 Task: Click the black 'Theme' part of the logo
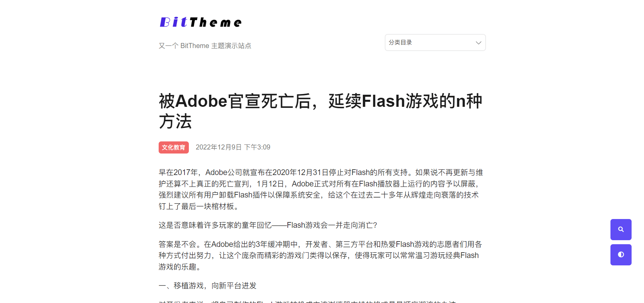click(x=215, y=23)
